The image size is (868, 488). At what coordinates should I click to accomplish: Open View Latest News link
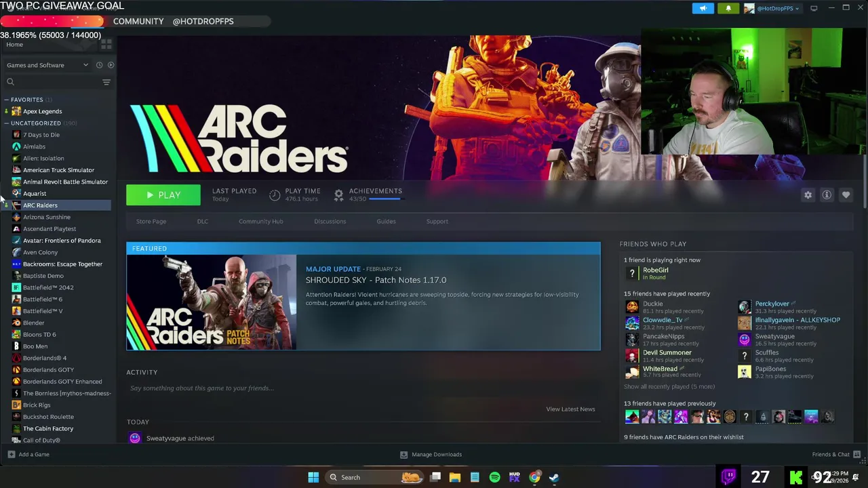570,409
